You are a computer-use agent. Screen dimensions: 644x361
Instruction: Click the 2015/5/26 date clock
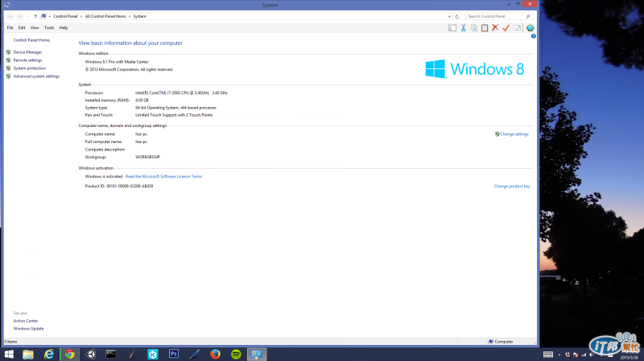[629, 358]
